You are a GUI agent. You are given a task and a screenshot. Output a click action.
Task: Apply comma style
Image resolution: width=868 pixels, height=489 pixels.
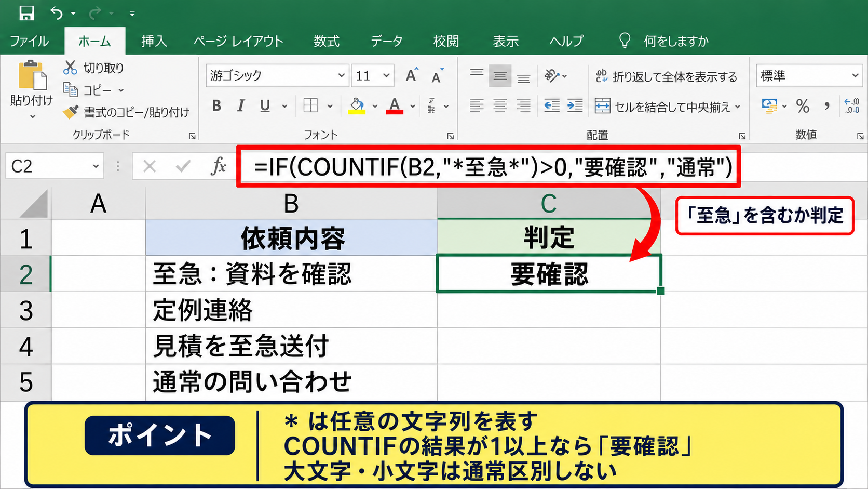(x=826, y=107)
